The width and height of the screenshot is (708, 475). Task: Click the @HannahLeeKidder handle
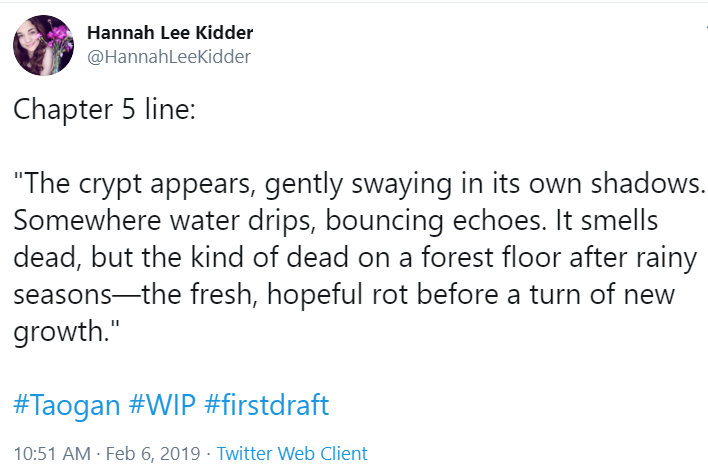[x=168, y=57]
